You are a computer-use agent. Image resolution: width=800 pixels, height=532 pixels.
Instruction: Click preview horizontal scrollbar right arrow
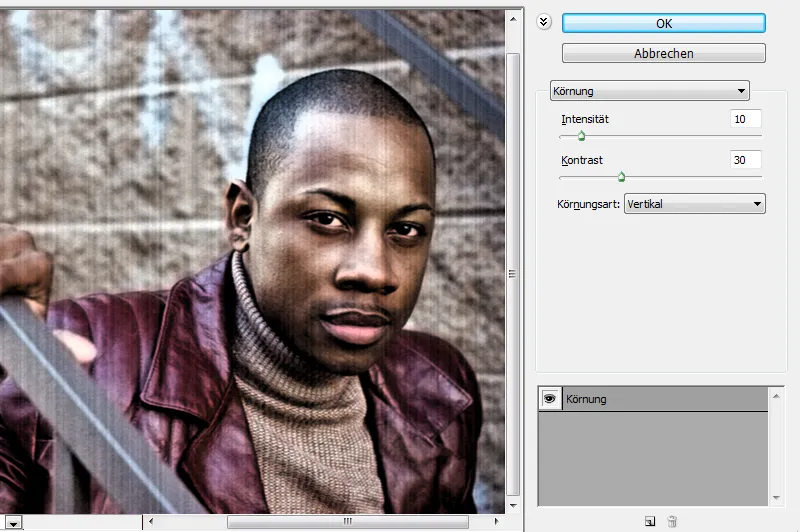[x=496, y=521]
